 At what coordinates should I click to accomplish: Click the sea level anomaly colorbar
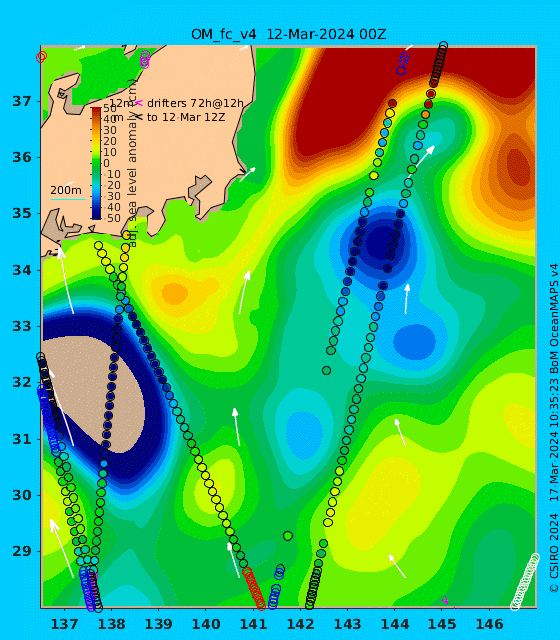click(96, 163)
